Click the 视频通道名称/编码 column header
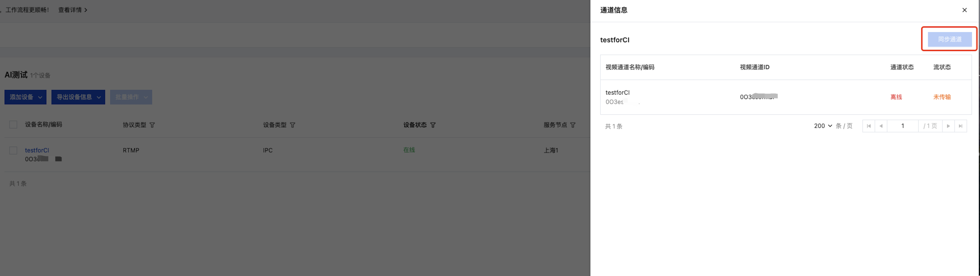 click(x=630, y=67)
